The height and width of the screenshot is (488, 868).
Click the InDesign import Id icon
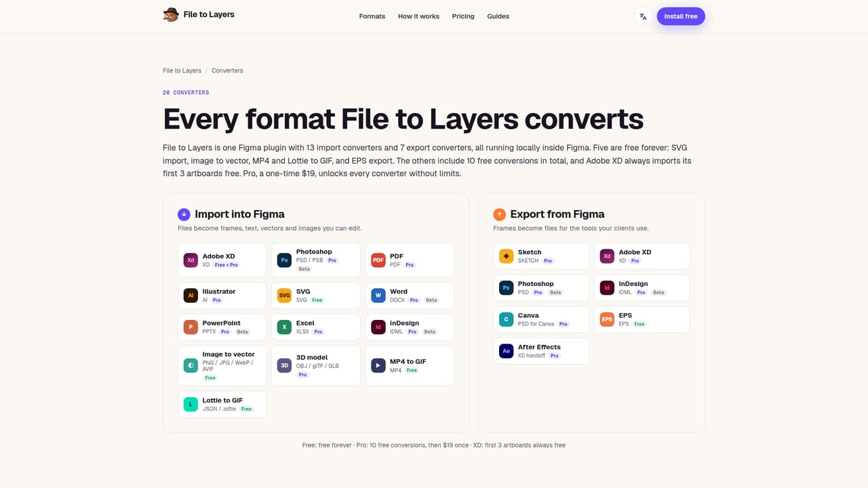[378, 327]
